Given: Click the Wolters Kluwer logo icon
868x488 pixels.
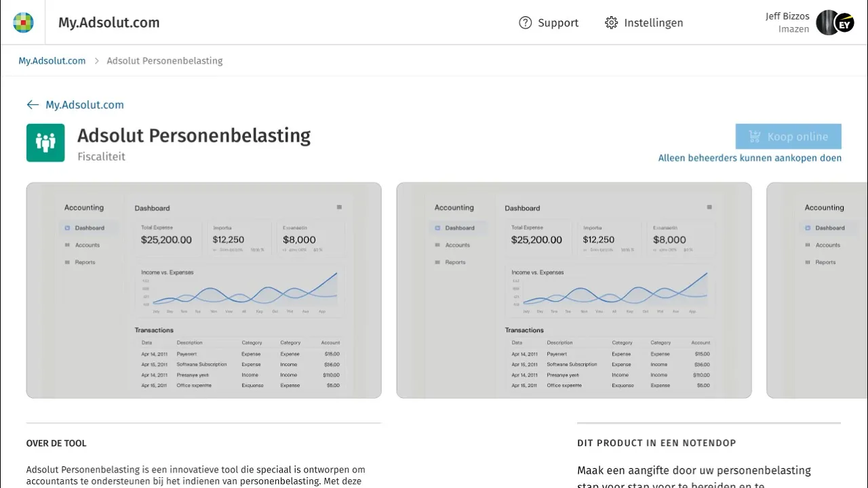Looking at the screenshot, I should click(23, 22).
